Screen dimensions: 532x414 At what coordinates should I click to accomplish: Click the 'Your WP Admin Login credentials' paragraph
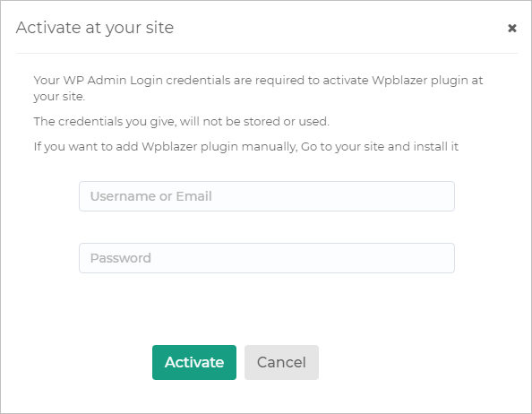[x=258, y=88]
